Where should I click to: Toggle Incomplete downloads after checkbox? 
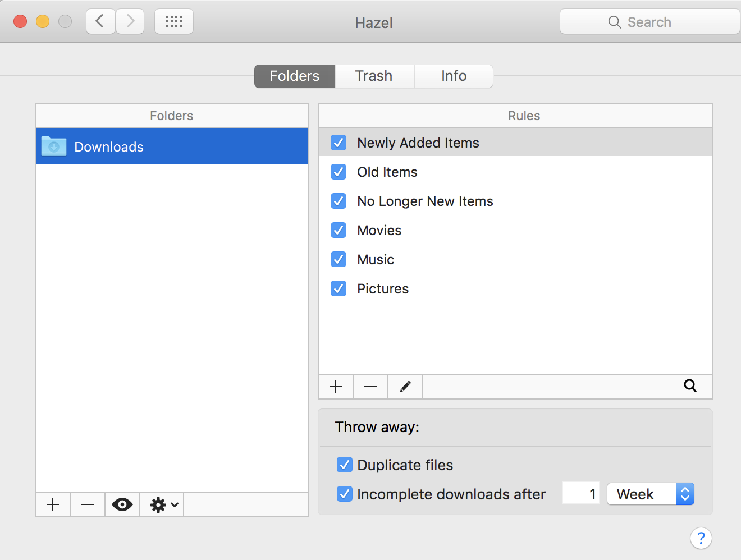click(344, 494)
